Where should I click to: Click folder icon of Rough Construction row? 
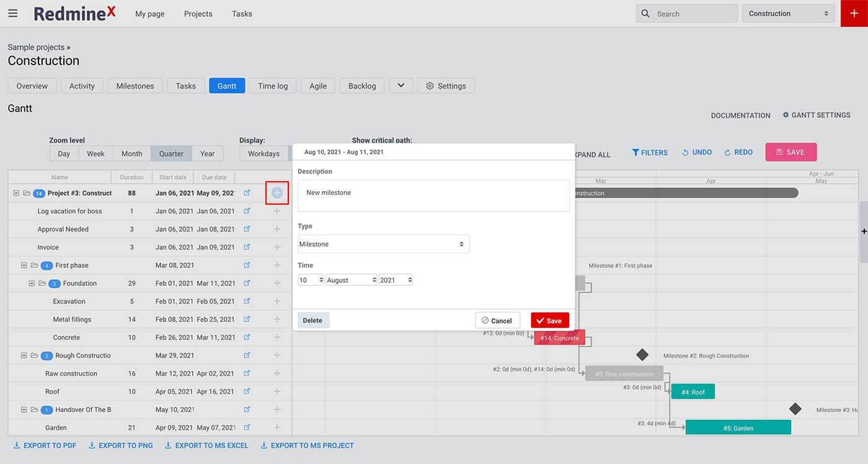pyautogui.click(x=34, y=355)
